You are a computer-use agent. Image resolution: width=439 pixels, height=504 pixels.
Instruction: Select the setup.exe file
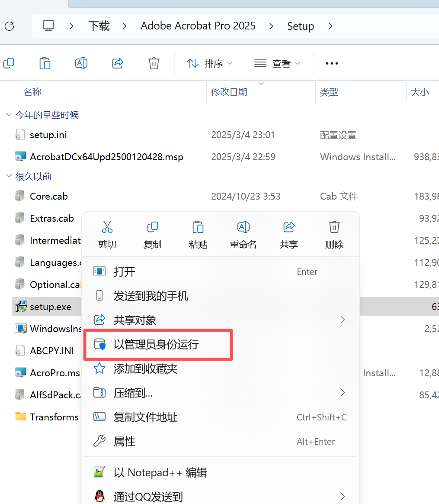pos(51,307)
